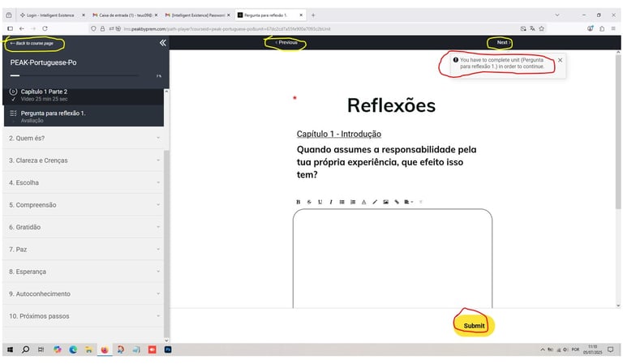Expand the '2. Quem és?' section
The width and height of the screenshot is (623, 364).
(x=84, y=138)
